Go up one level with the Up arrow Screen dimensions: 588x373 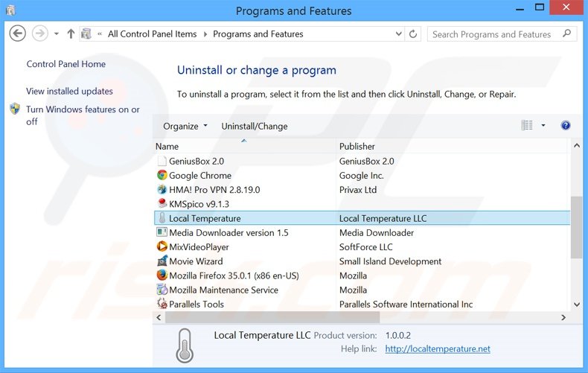(x=71, y=34)
